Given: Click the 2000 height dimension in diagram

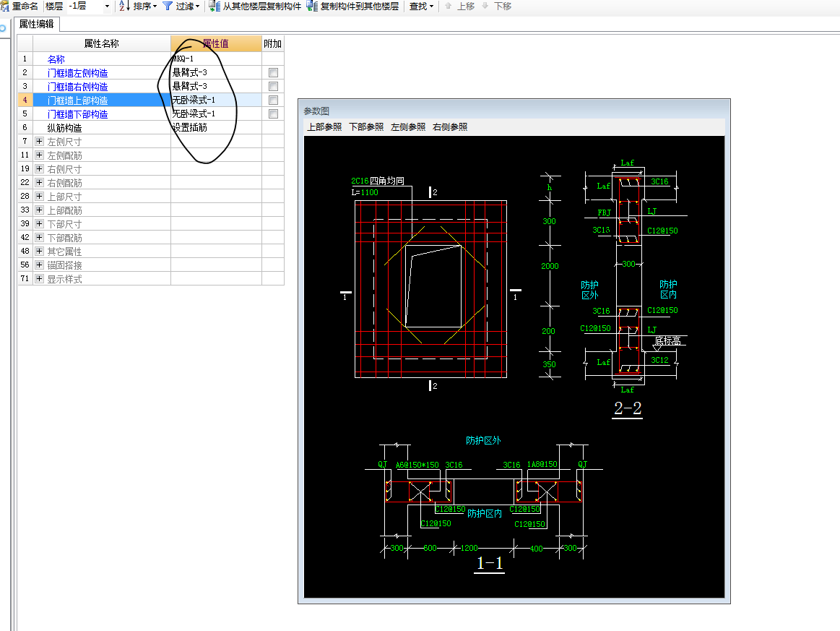Looking at the screenshot, I should click(x=550, y=266).
